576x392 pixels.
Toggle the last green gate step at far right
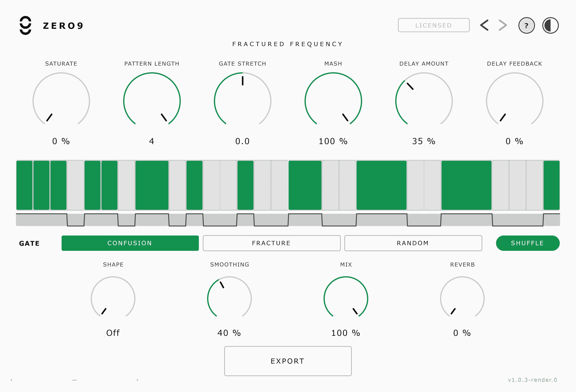[x=551, y=185]
